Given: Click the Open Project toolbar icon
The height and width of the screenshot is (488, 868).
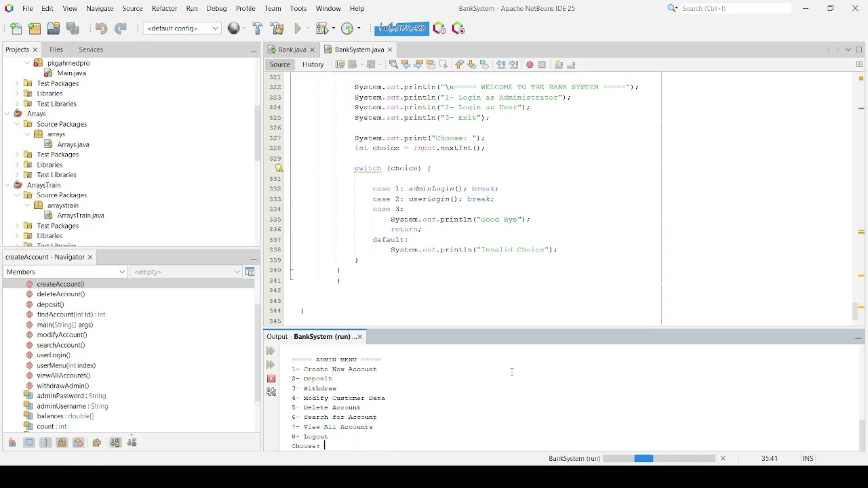Looking at the screenshot, I should [x=53, y=28].
